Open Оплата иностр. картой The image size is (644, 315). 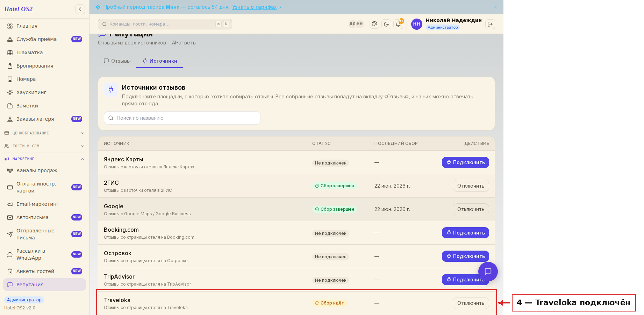[44, 187]
